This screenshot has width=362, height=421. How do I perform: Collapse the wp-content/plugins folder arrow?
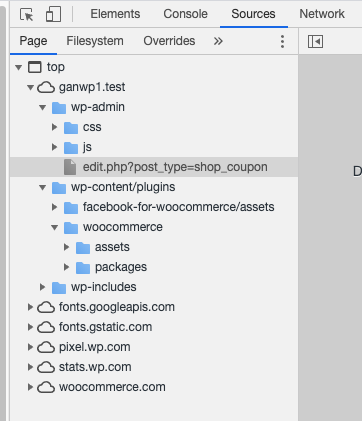tap(43, 187)
